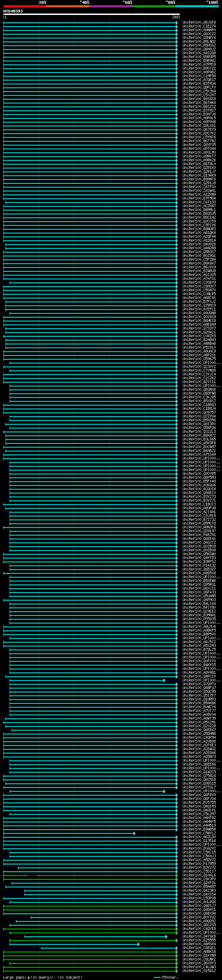Click the UniRef100_A8UFU8 label

(199, 508)
